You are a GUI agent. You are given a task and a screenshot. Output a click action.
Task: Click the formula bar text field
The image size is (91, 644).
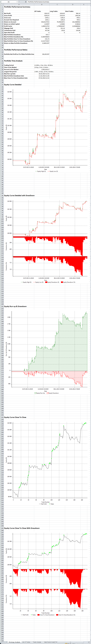pyautogui.click(x=58, y=2)
